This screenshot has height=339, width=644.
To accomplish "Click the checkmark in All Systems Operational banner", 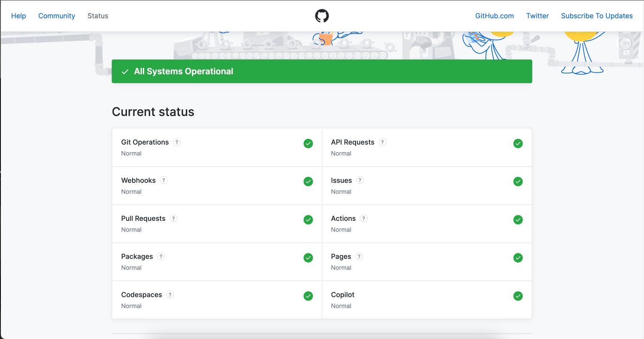I will pos(125,72).
